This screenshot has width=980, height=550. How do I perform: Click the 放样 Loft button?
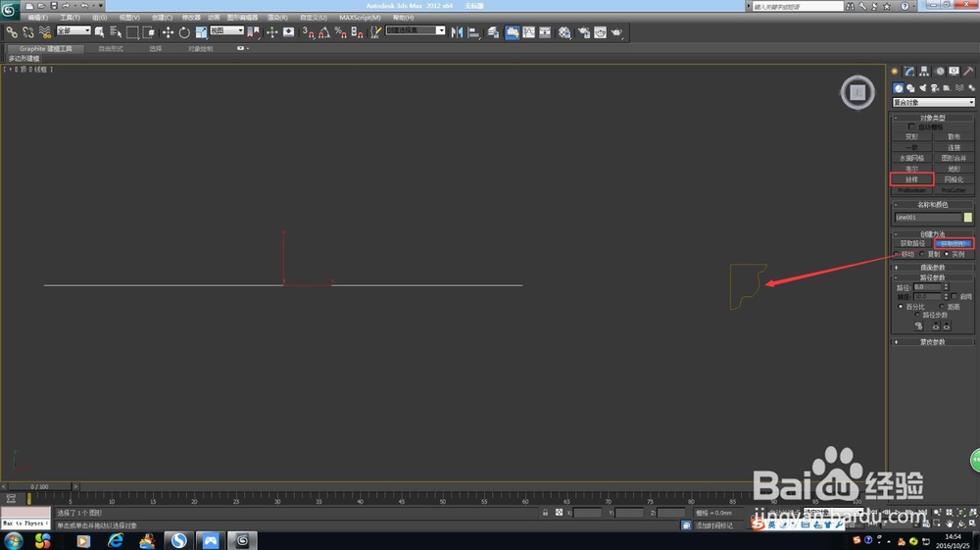(911, 179)
